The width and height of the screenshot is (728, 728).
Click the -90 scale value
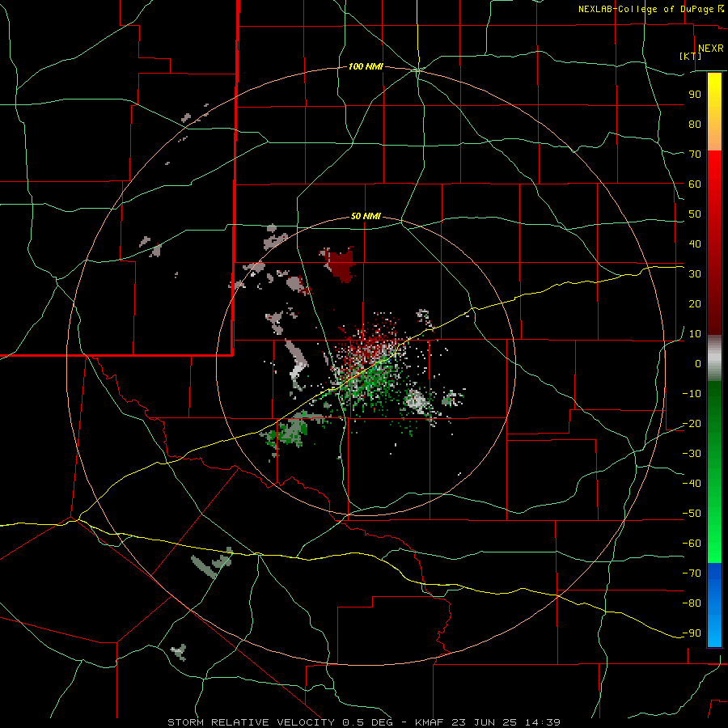coord(692,633)
